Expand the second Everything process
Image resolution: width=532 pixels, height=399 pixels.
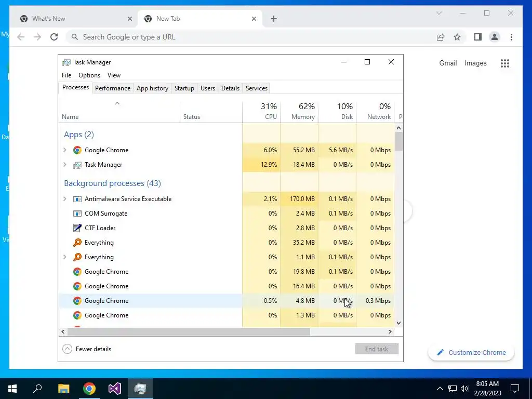[x=65, y=257]
